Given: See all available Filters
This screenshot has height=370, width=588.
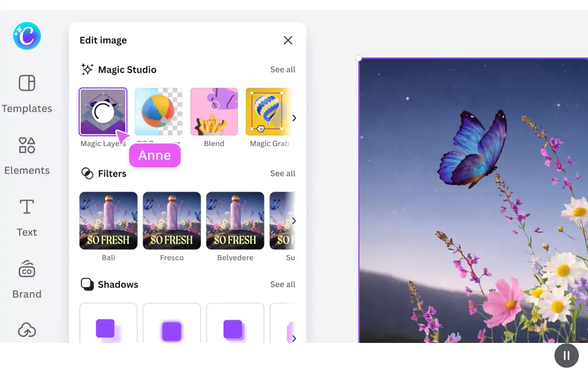Looking at the screenshot, I should [x=283, y=173].
